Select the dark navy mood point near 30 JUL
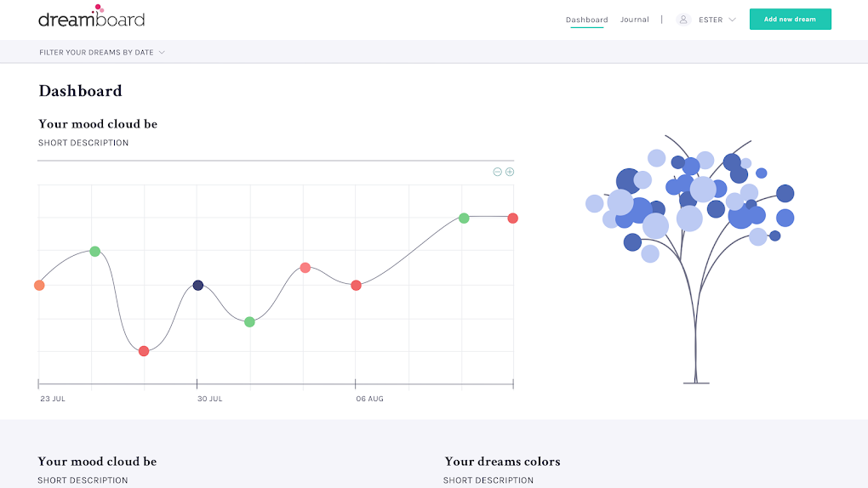This screenshot has height=488, width=868. coord(197,286)
